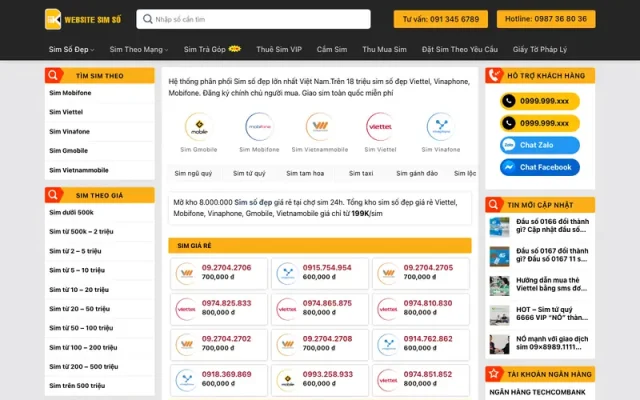Click the Sim Vinafone carrier logo
The height and width of the screenshot is (400, 640).
coord(441,127)
